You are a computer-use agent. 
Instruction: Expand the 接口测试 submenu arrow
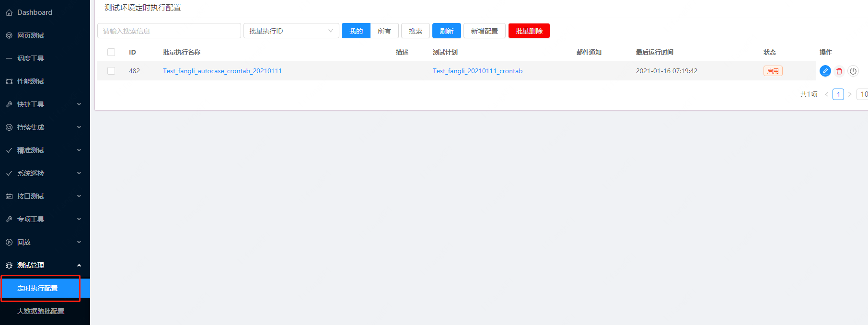[79, 196]
